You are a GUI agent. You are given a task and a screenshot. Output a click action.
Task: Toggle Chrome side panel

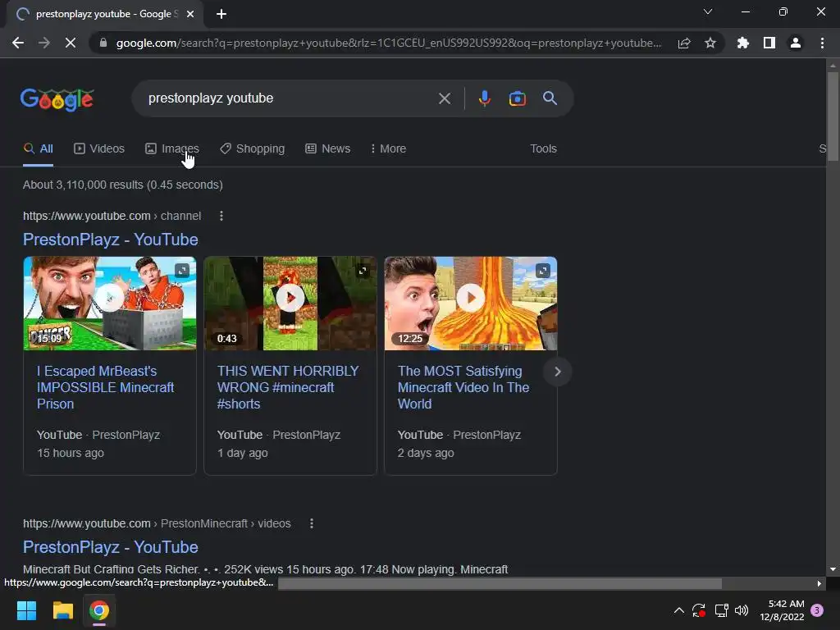[769, 43]
